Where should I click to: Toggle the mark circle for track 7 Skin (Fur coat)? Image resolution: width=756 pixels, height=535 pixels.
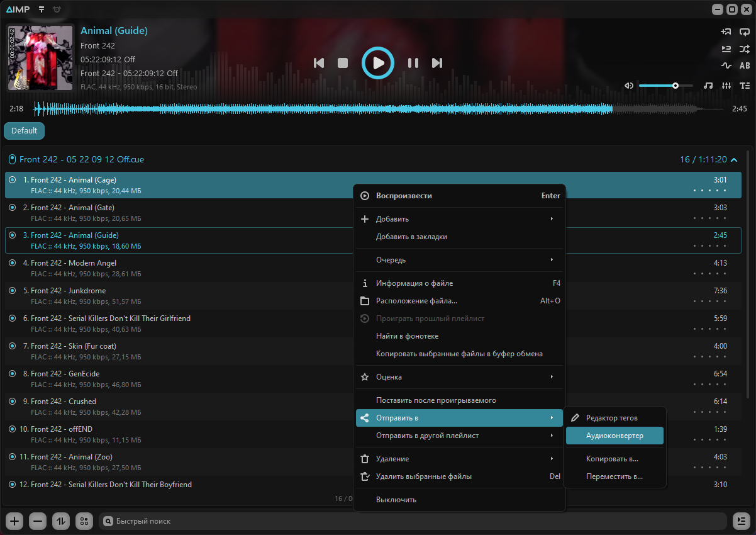[12, 346]
